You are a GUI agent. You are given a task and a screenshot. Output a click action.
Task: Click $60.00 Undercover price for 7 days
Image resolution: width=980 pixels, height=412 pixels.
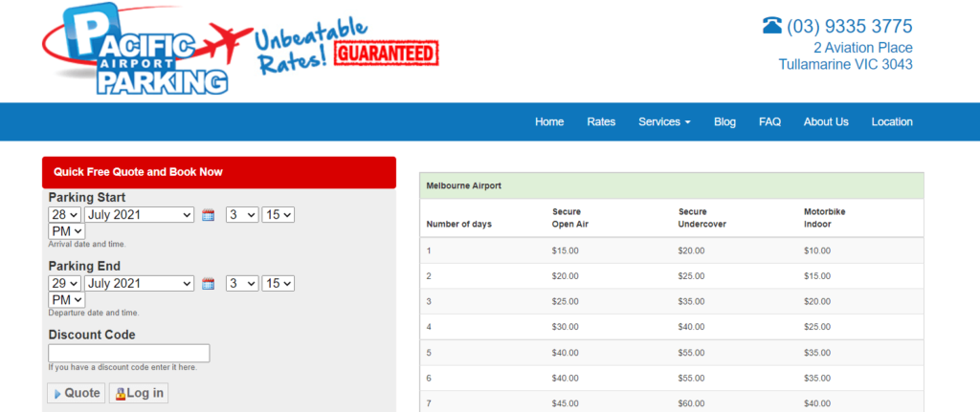(691, 403)
